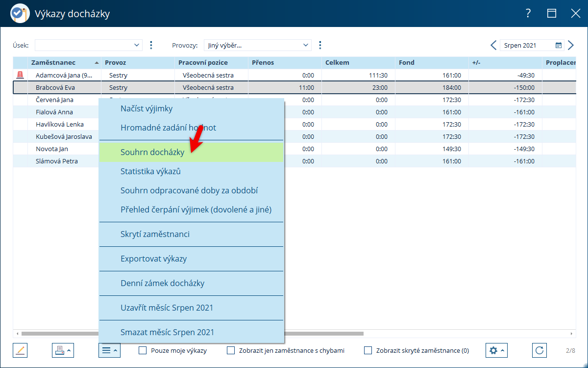588x368 pixels.
Task: Open Souhrn odpracované doby za období
Action: [x=191, y=190]
